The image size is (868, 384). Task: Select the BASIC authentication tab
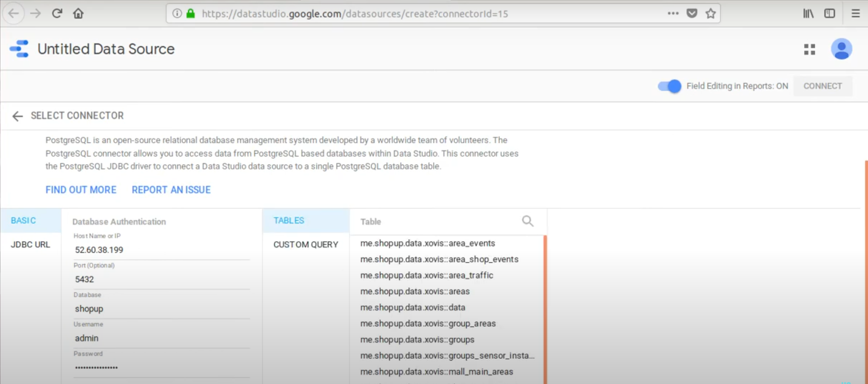[x=31, y=221]
